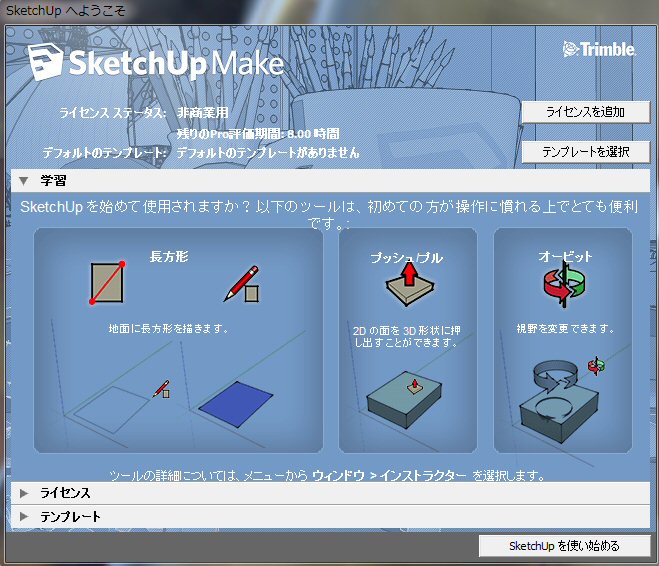Click the Orbit box illustration with circular arrow
Image resolution: width=659 pixels, height=566 pixels.
pos(559,401)
